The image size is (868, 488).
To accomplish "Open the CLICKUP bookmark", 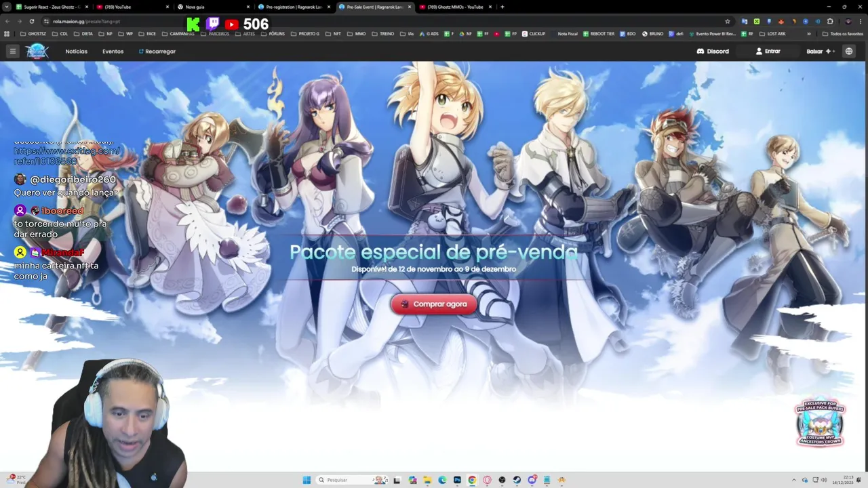I will (x=533, y=33).
